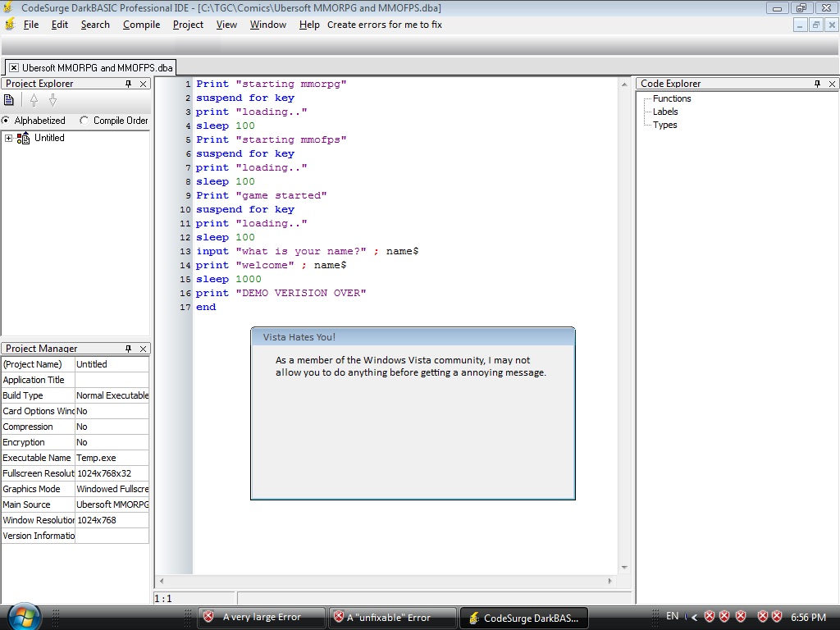Pin the Code Explorer panel
Viewport: 840px width, 630px height.
point(817,84)
